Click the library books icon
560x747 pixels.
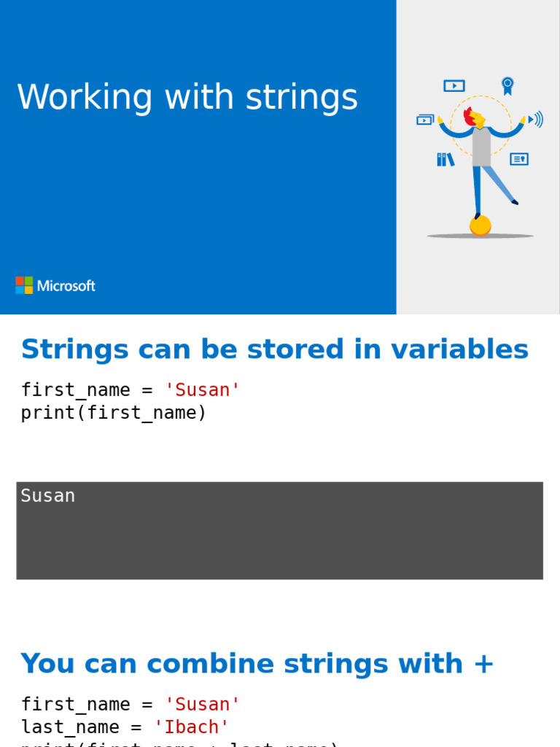[445, 159]
